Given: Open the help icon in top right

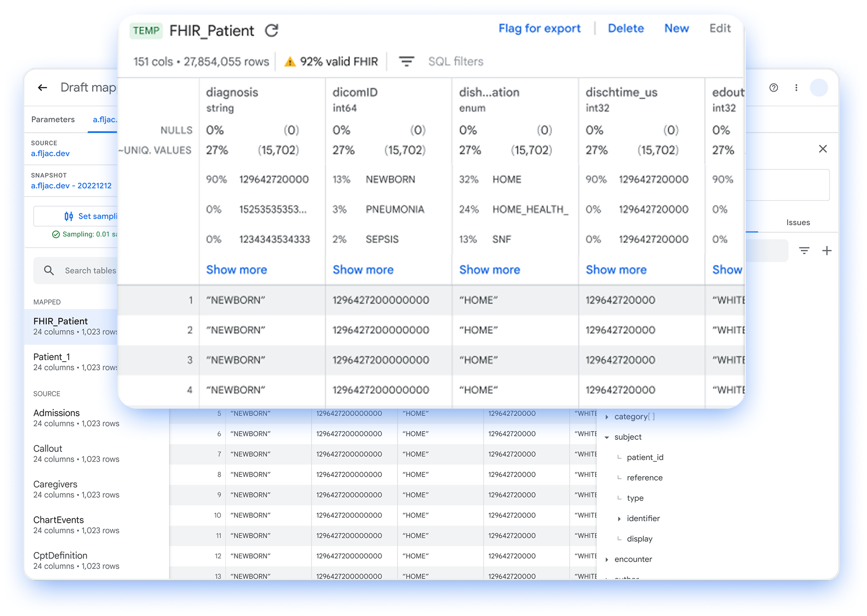Looking at the screenshot, I should pos(774,88).
